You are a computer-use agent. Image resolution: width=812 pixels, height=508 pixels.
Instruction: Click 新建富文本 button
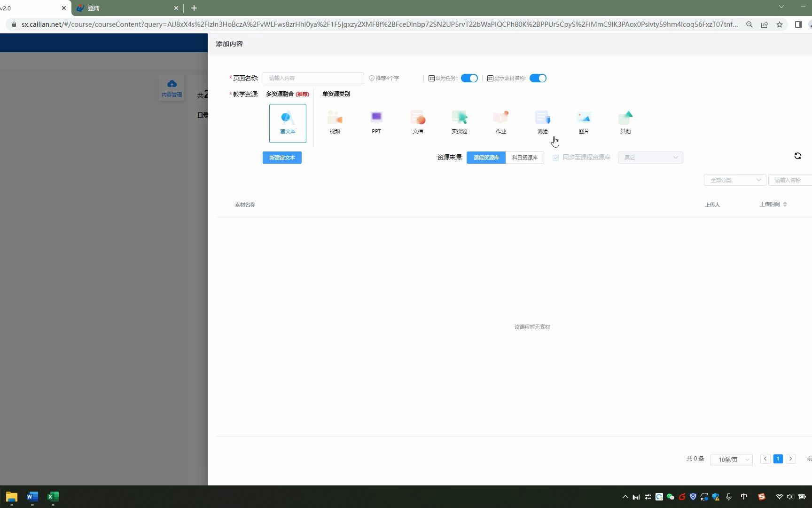click(x=282, y=158)
